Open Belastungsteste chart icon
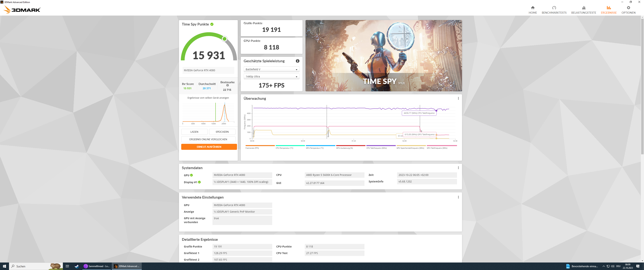644x270 pixels. 584,8
